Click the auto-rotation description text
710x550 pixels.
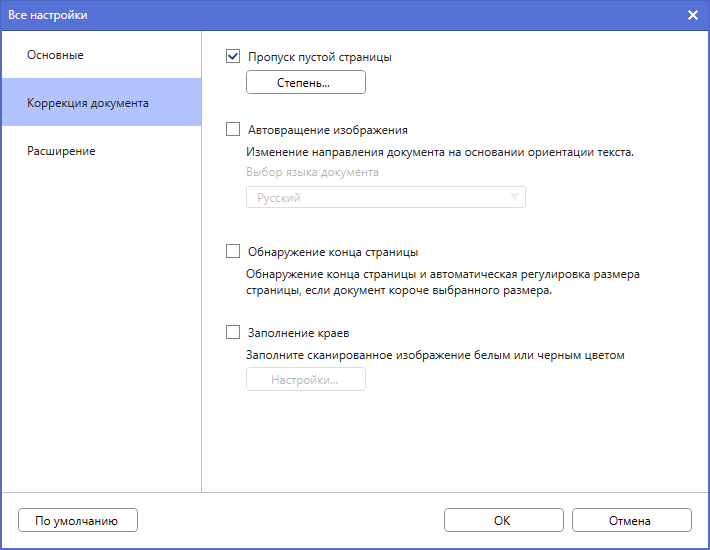tap(441, 153)
